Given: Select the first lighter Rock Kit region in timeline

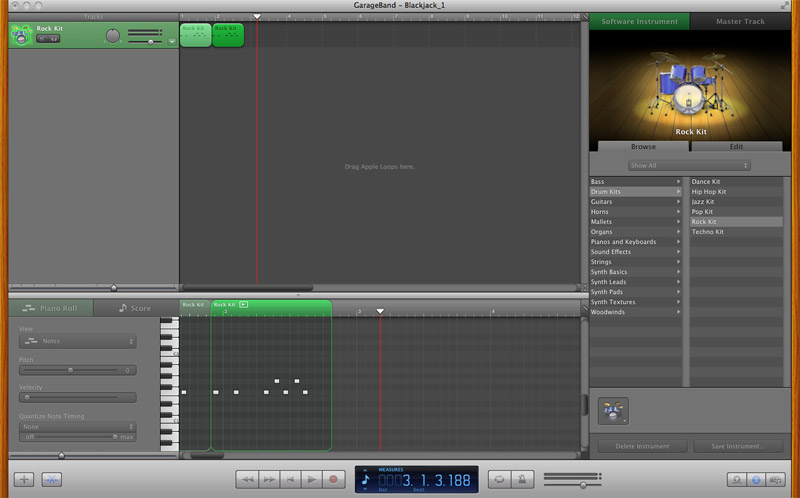Looking at the screenshot, I should tap(195, 35).
